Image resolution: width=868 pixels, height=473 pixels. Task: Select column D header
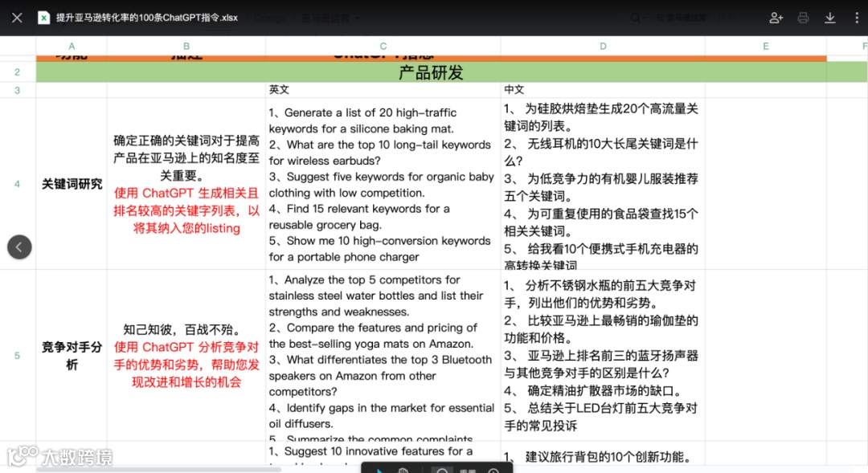click(x=603, y=47)
